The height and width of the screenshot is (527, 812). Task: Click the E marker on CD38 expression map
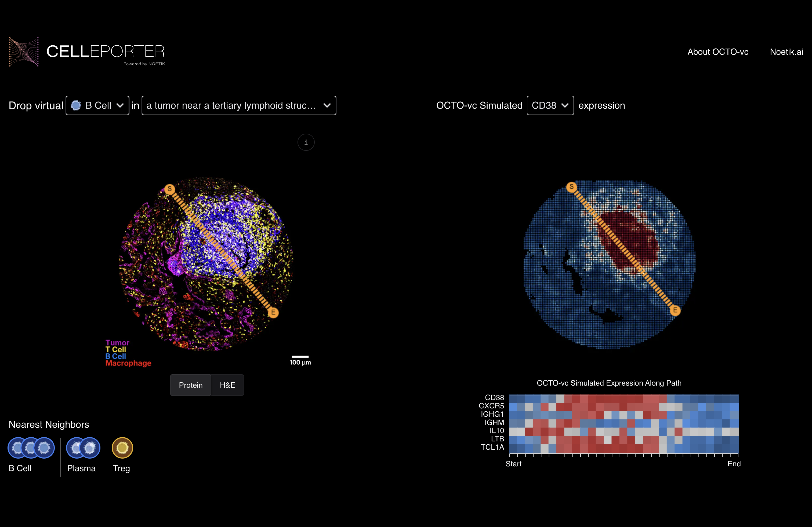pos(675,310)
